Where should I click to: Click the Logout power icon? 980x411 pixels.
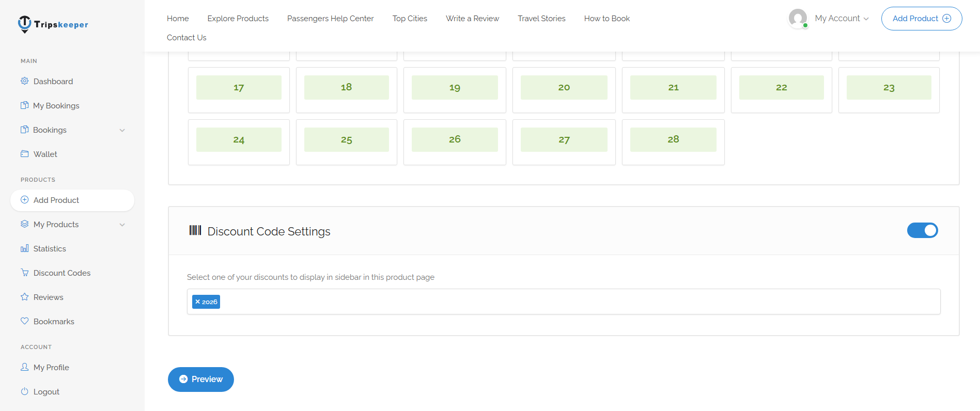click(24, 391)
